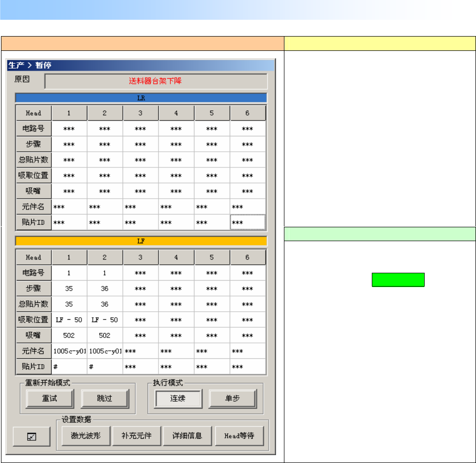Click the orange LF section header bar
The height and width of the screenshot is (463, 476).
pyautogui.click(x=141, y=242)
